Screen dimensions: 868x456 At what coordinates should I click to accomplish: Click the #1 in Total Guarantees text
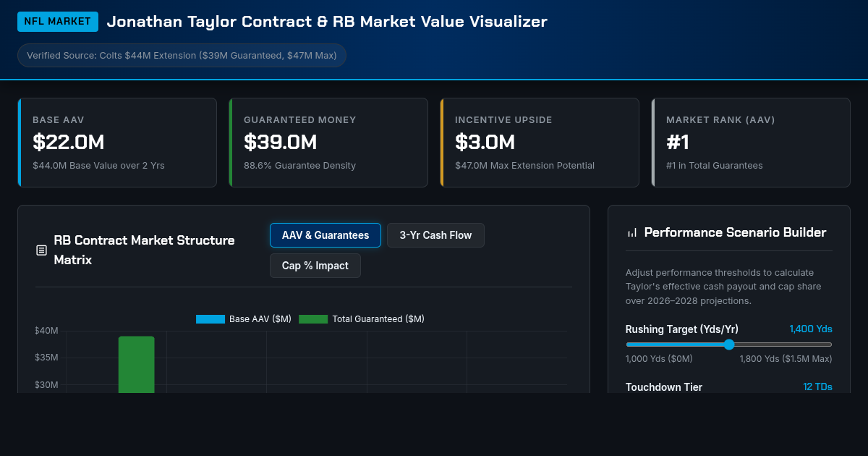point(715,166)
